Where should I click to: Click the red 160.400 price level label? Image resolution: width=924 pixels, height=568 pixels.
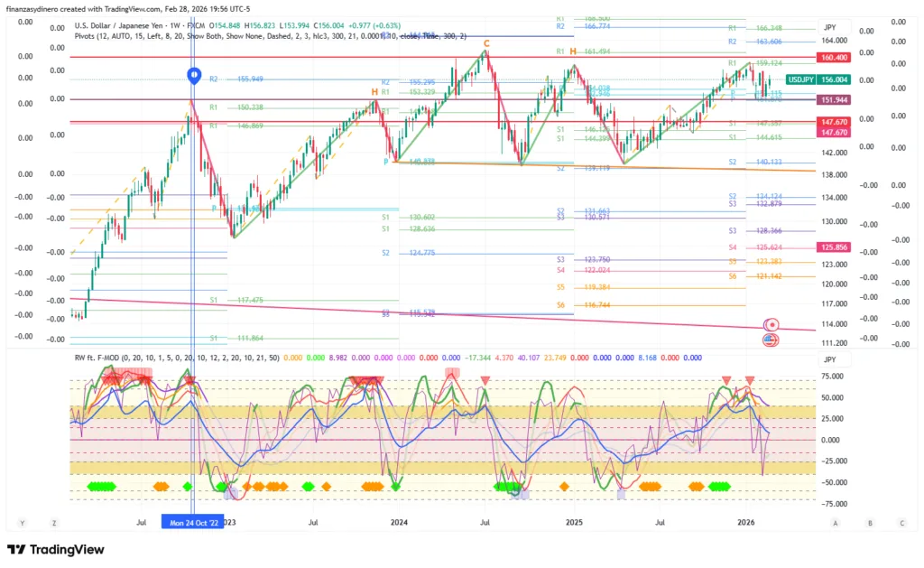coord(833,57)
